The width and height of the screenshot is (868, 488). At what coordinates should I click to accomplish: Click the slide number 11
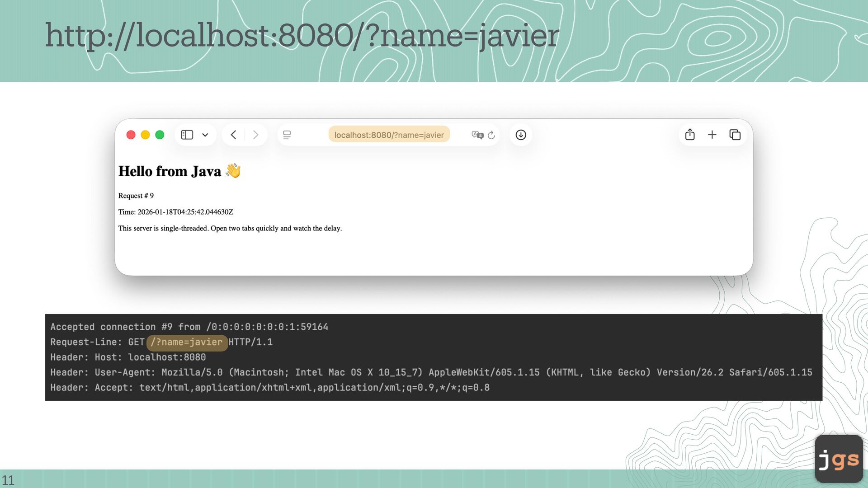(x=8, y=480)
